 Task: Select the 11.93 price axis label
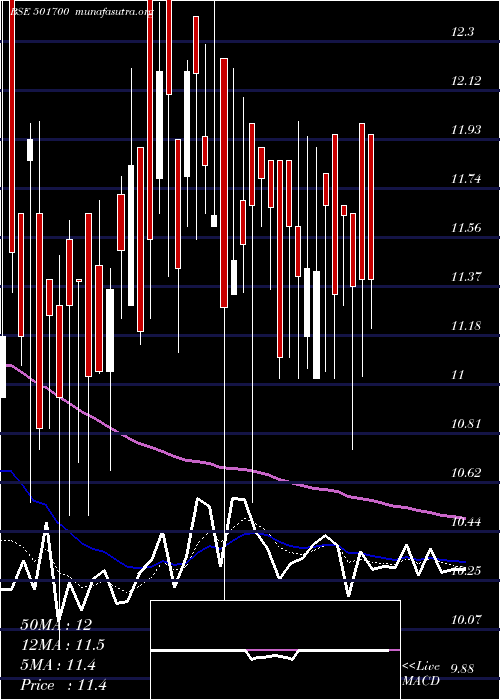[x=467, y=130]
